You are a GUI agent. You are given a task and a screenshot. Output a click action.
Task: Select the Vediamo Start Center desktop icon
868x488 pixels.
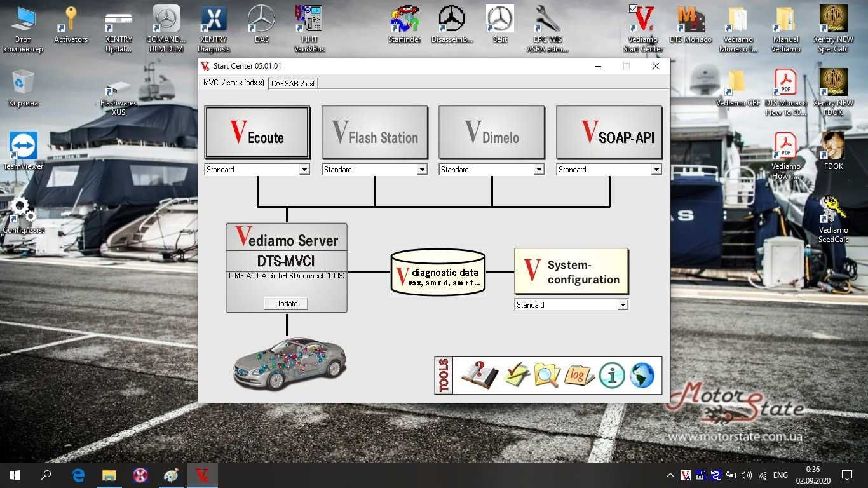pyautogui.click(x=643, y=29)
